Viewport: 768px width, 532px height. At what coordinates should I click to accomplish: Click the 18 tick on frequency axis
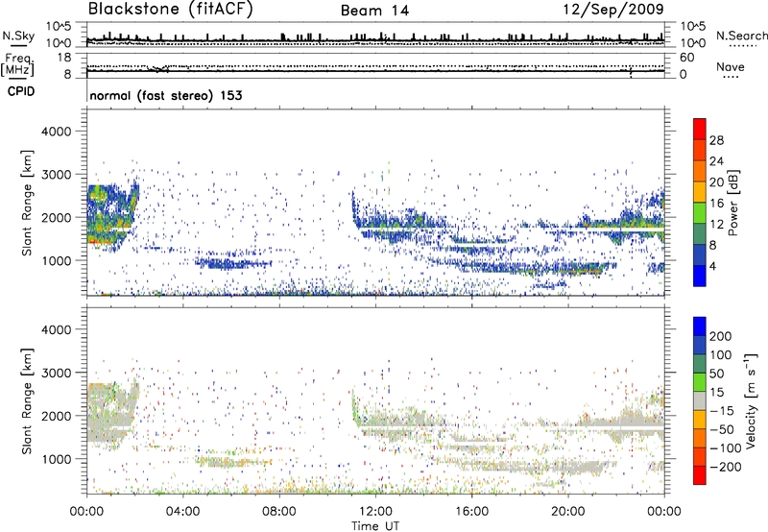tap(64, 58)
